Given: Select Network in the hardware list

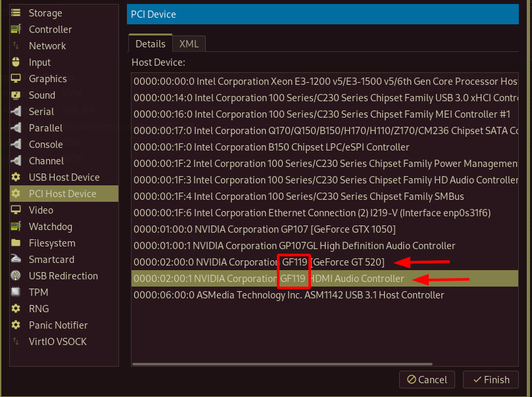Looking at the screenshot, I should (x=47, y=46).
